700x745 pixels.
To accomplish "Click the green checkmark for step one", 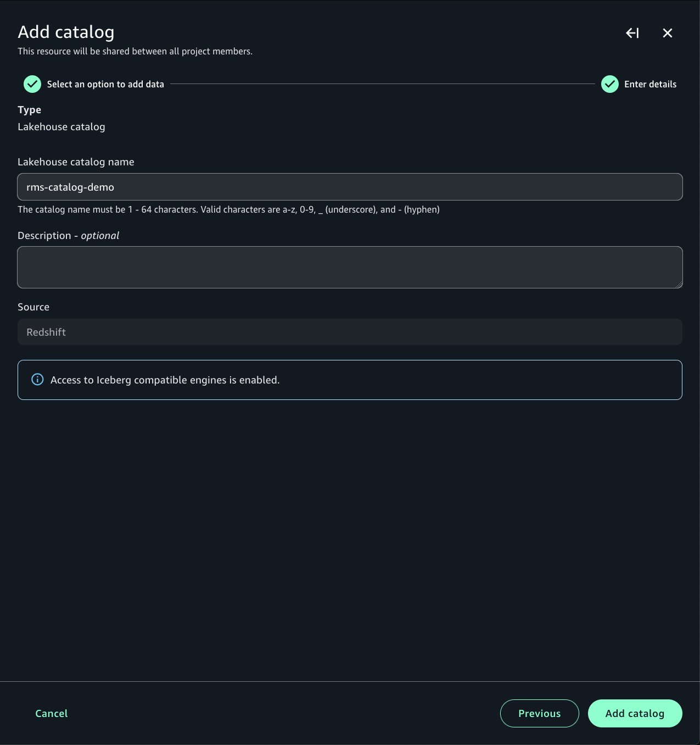I will (32, 84).
